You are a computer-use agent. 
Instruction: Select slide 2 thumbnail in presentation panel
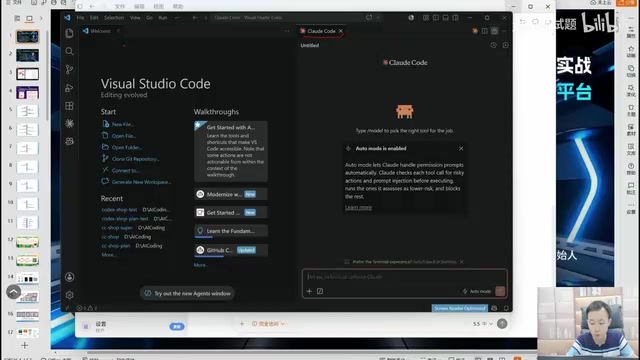27,55
